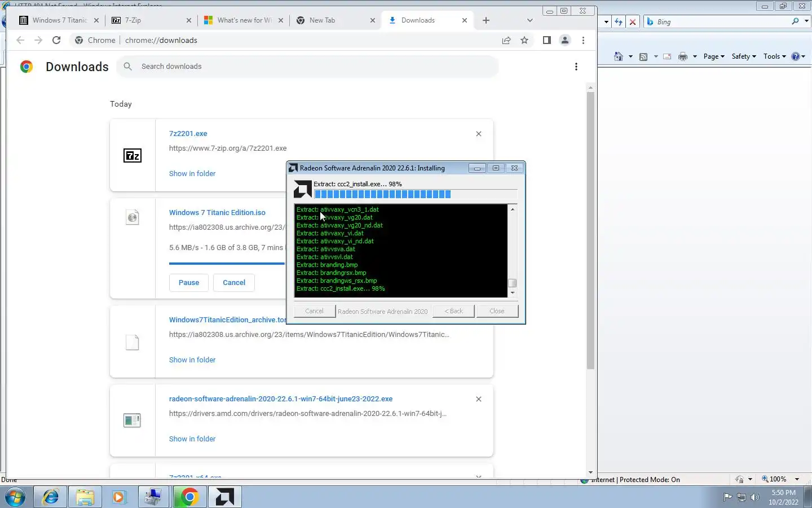This screenshot has width=812, height=508.
Task: Switch to the What's new for Windows tab
Action: 244,20
